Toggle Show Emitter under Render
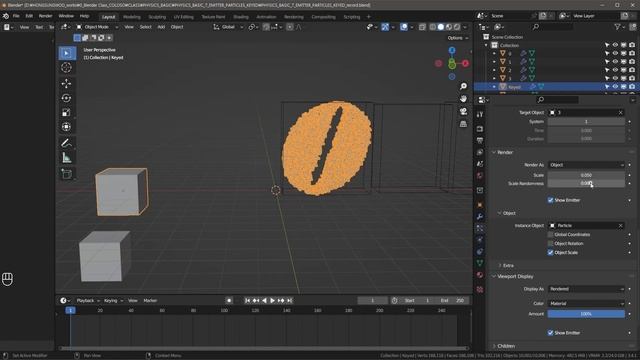The image size is (640, 360). click(550, 200)
